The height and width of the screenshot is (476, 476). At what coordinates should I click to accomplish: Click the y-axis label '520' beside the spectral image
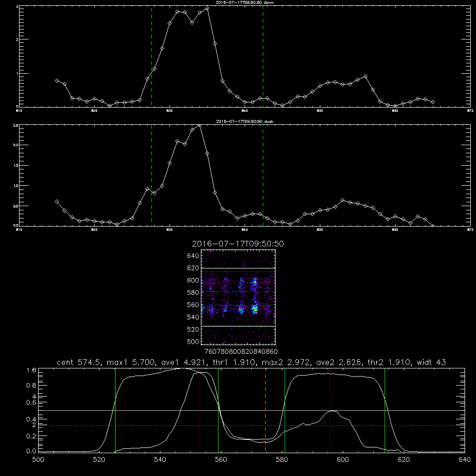(x=193, y=329)
